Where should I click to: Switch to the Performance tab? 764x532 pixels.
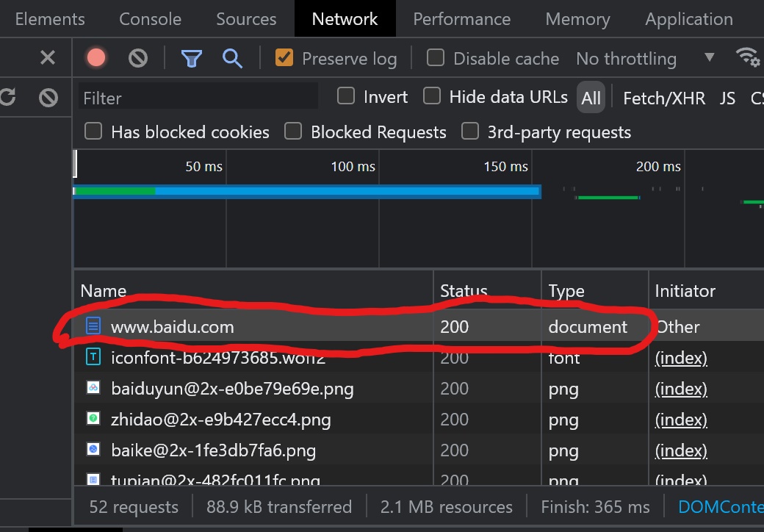[x=462, y=19]
